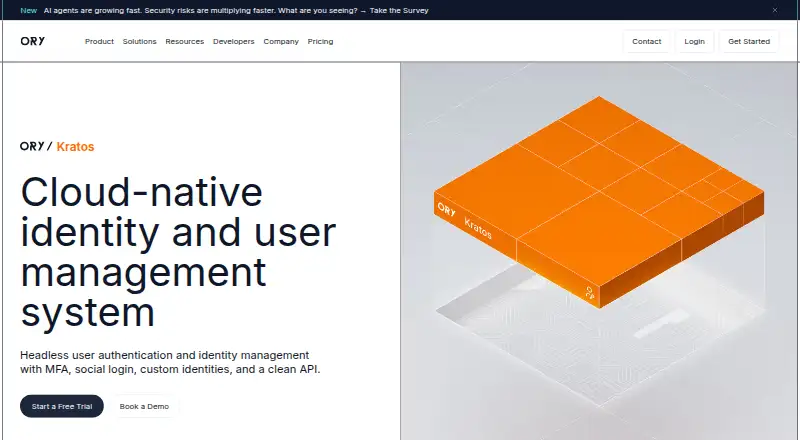Go to the Pricing page

click(x=320, y=41)
